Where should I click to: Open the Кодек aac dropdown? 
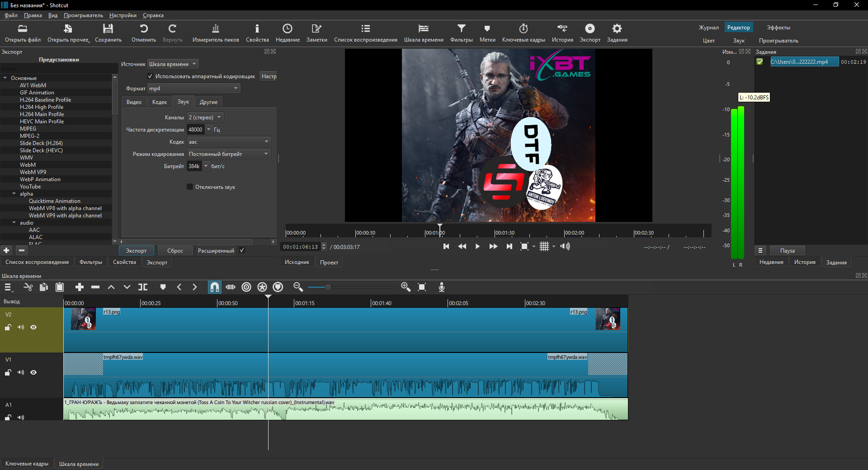coord(229,142)
